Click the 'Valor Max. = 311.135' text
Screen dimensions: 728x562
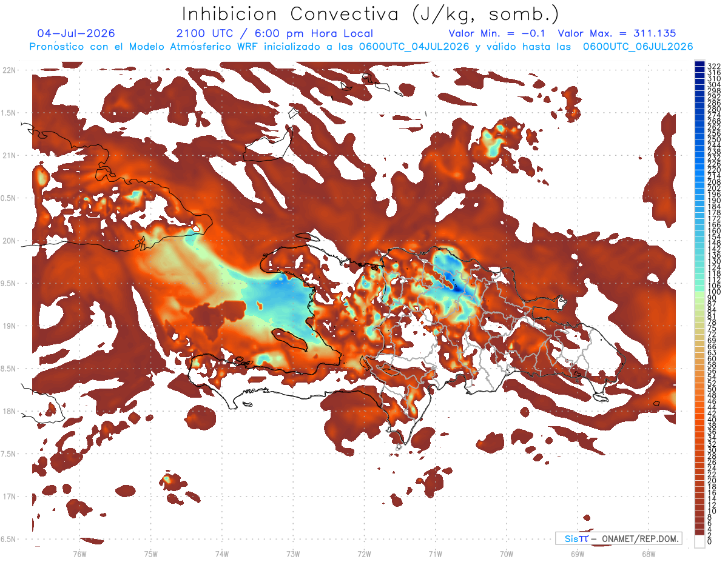point(617,34)
